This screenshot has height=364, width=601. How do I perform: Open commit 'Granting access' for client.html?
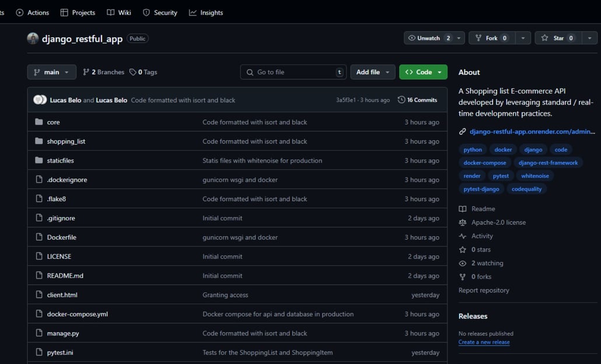(225, 295)
